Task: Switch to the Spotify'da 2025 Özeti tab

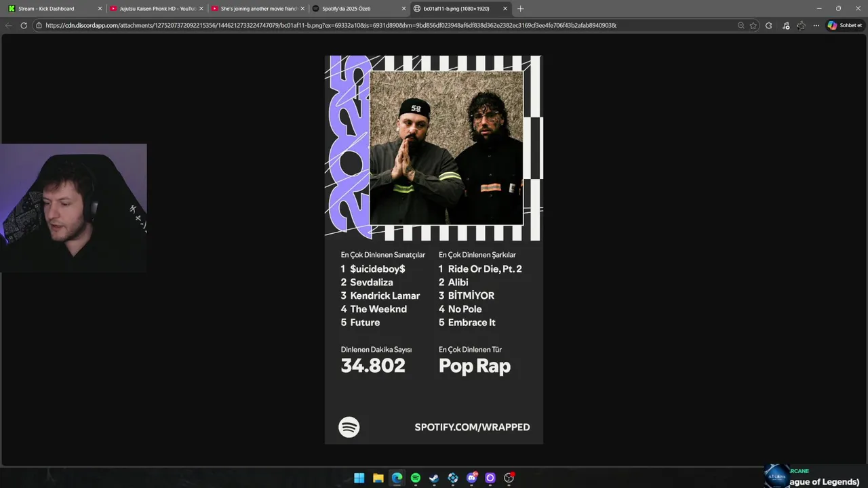Action: pos(359,9)
